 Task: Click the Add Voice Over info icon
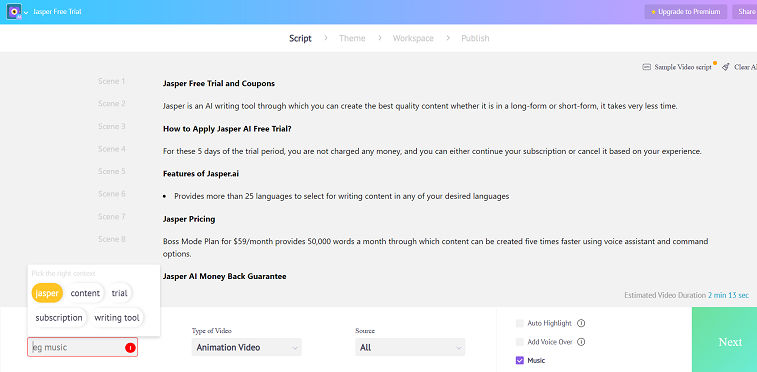coord(581,342)
